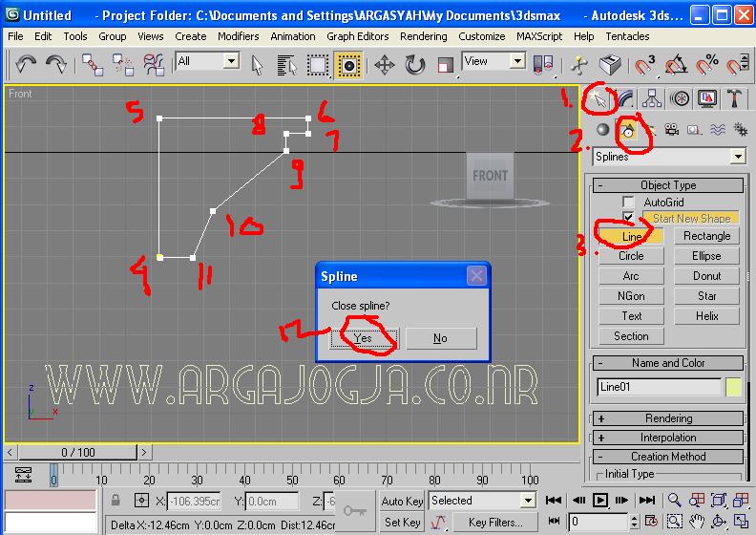The width and height of the screenshot is (756, 535).
Task: Open the Customize menu
Action: [x=482, y=36]
